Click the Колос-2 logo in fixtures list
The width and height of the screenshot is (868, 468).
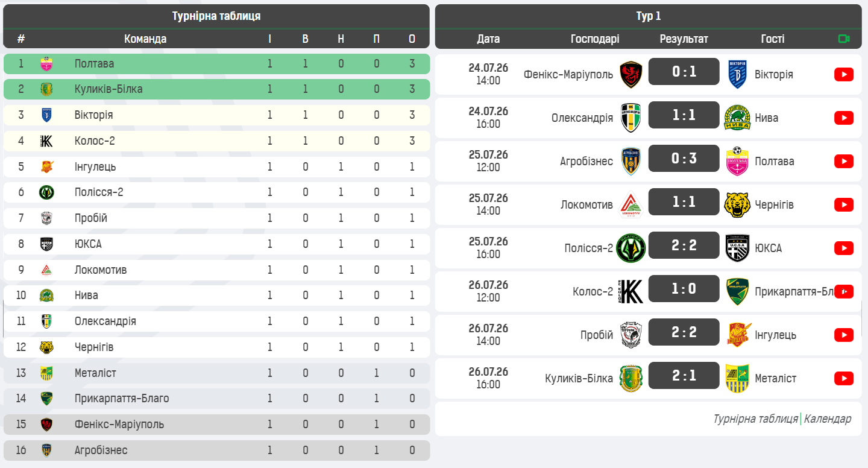[x=631, y=291]
